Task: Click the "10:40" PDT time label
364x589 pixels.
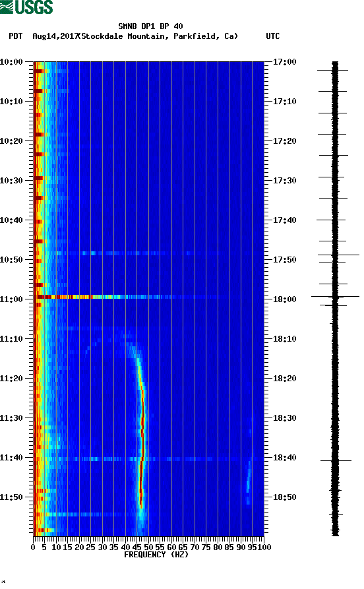Action: pos(11,220)
